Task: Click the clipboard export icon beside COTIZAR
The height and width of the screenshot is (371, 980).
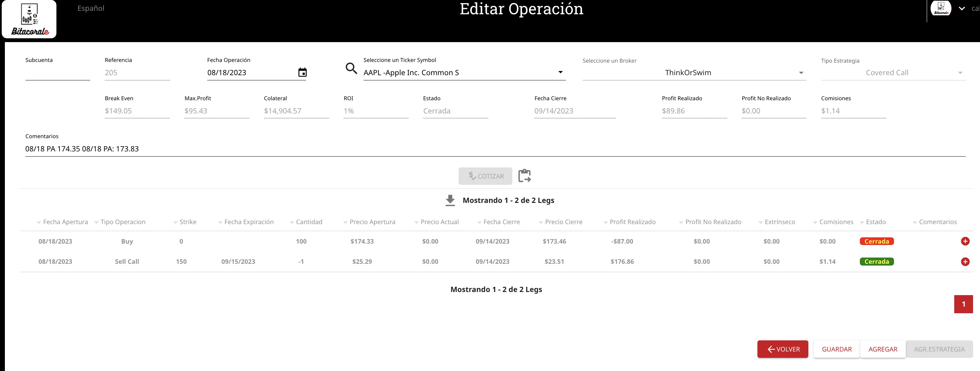Action: [x=524, y=176]
